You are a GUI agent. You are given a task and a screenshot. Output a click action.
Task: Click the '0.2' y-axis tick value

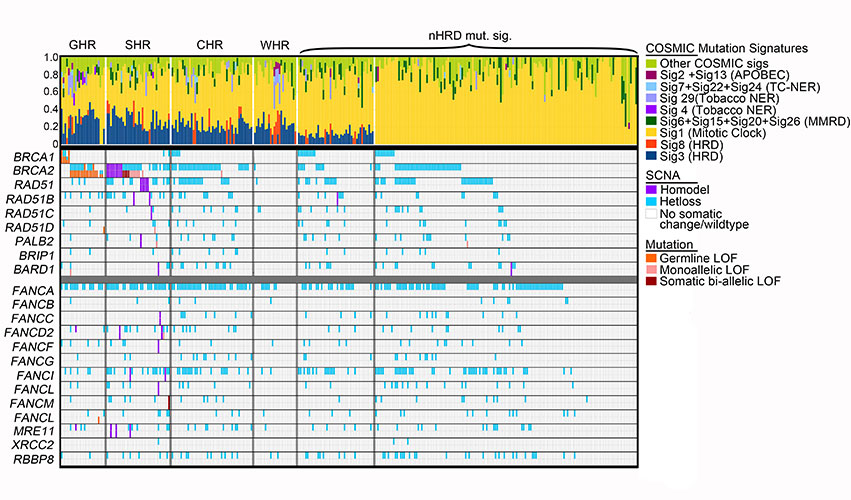(x=52, y=127)
